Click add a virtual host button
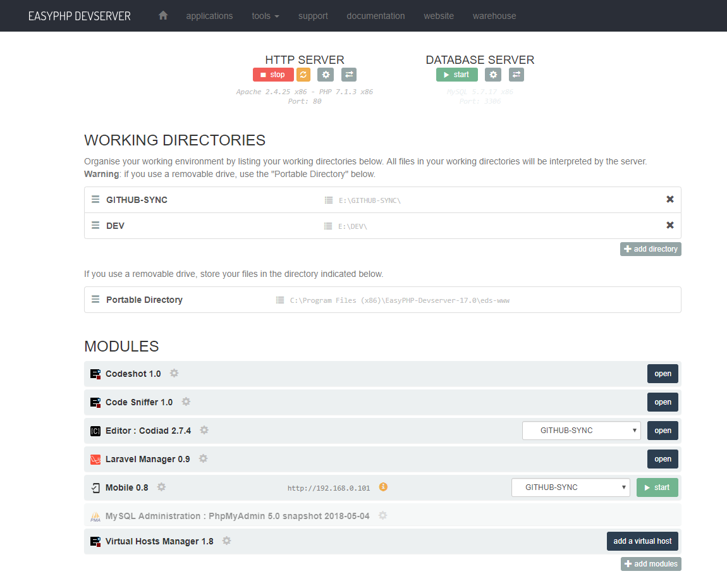 click(642, 541)
